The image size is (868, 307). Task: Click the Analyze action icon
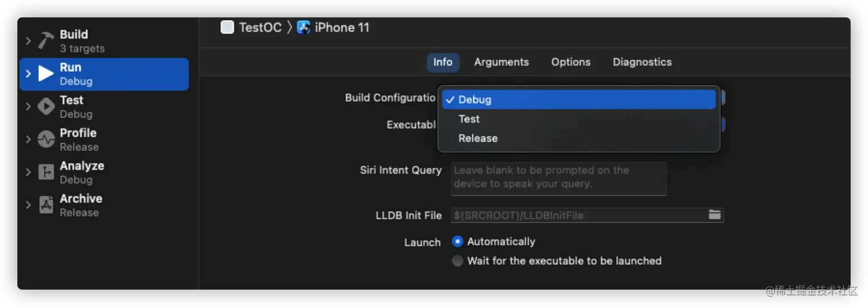(x=46, y=172)
